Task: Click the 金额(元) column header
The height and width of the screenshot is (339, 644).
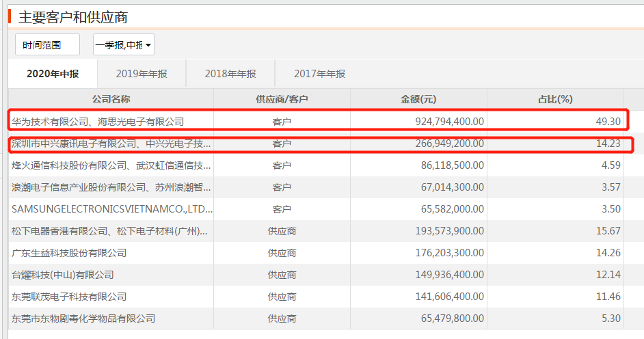Action: pos(418,99)
